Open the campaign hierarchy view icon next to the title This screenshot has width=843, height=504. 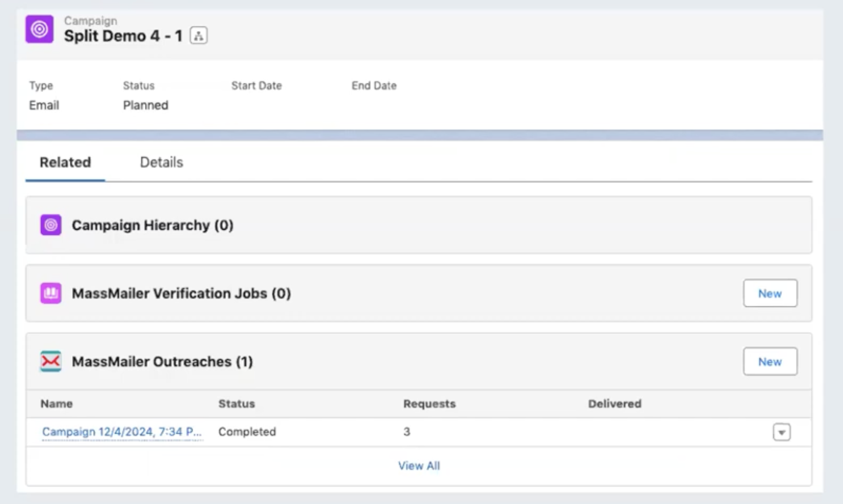coord(198,35)
